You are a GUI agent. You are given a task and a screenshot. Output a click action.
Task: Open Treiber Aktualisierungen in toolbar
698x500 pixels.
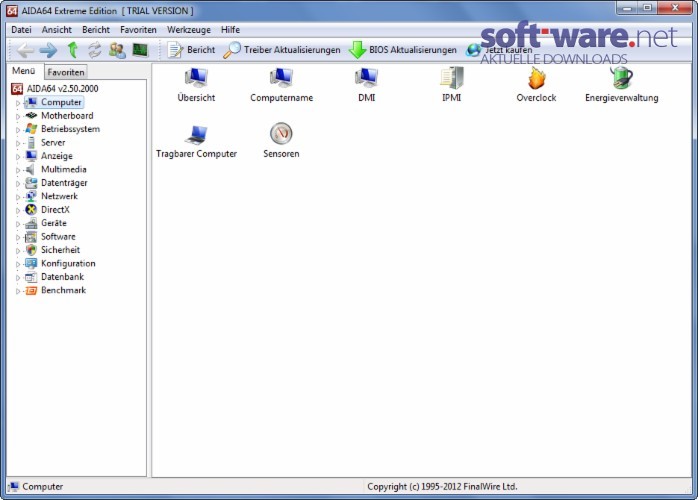tap(282, 50)
